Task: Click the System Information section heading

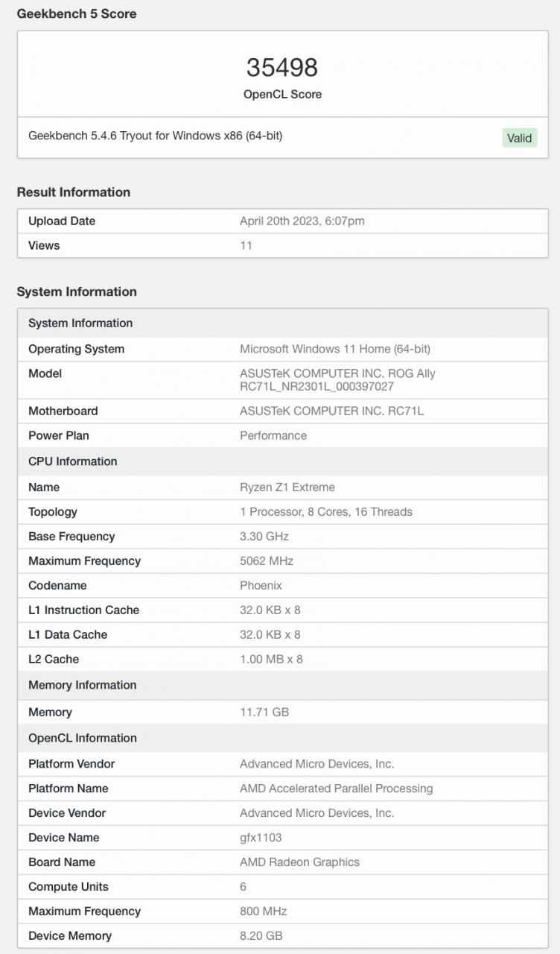Action: tap(77, 291)
